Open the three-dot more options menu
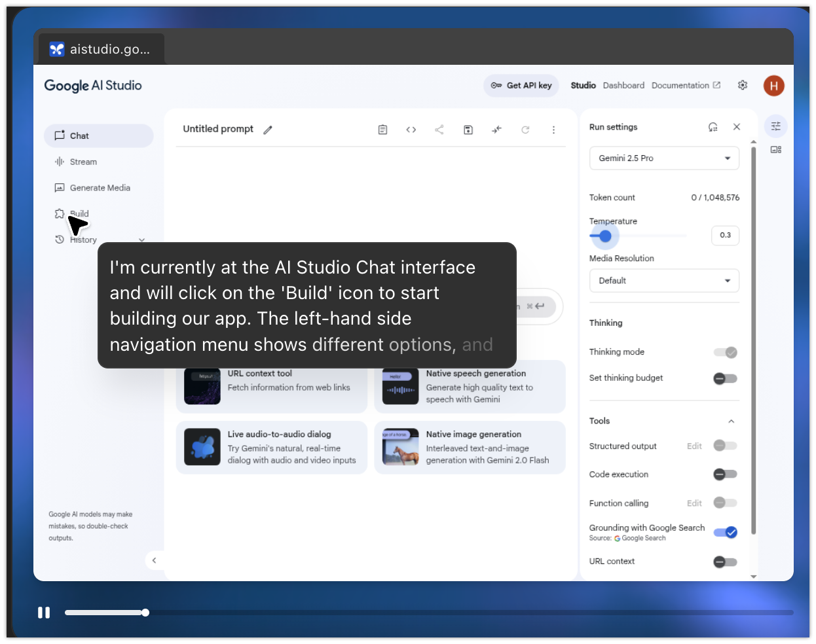 pos(553,130)
